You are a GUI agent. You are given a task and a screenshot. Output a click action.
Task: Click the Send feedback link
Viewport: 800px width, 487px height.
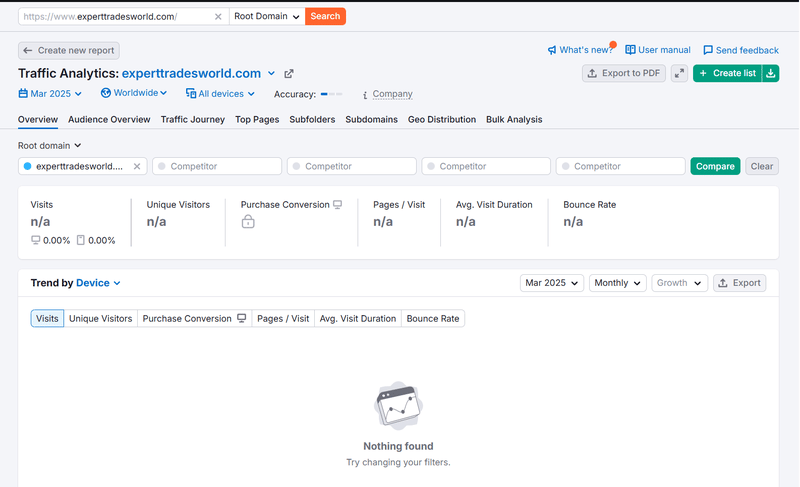coord(741,50)
